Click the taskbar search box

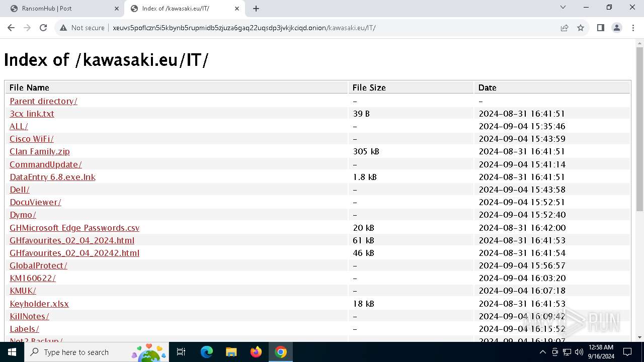[x=97, y=352]
